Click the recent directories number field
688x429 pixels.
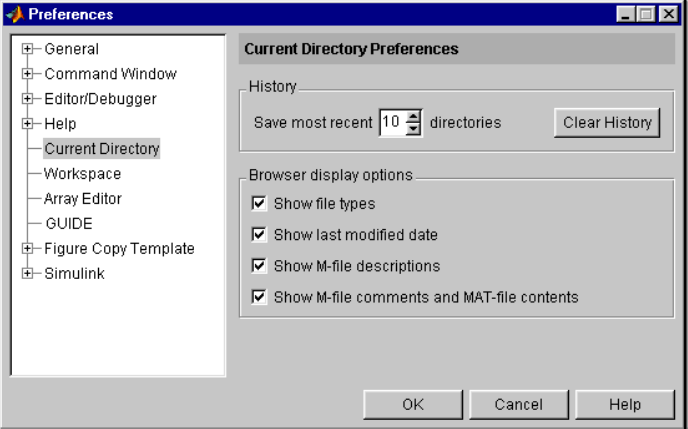pos(393,122)
